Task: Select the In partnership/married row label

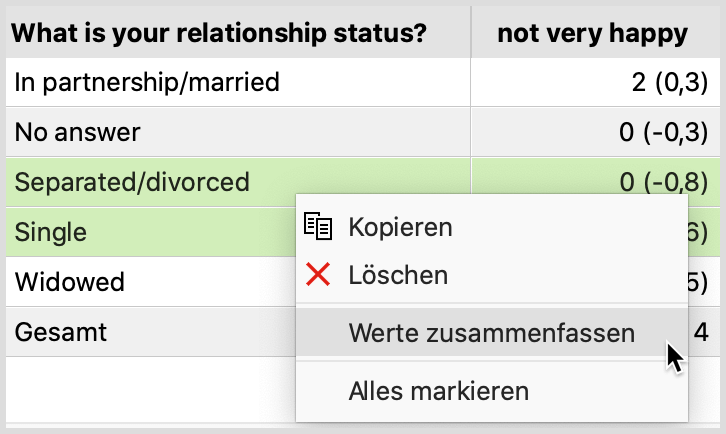Action: click(x=147, y=82)
